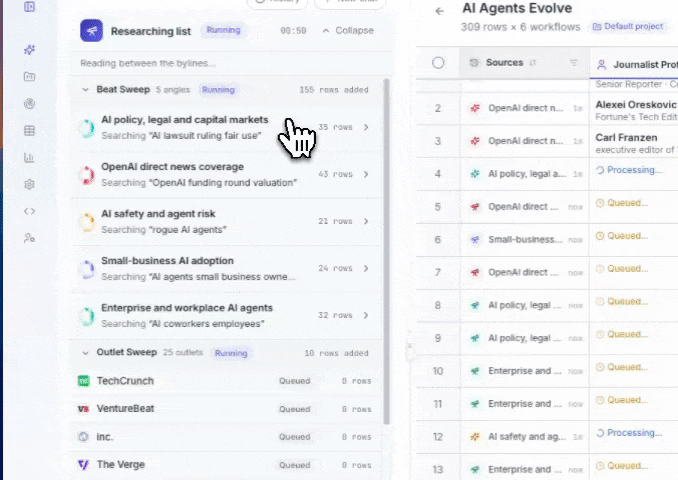Viewport: 678px width, 480px height.
Task: Click the sparkle AI agent sidebar icon
Action: [29, 50]
